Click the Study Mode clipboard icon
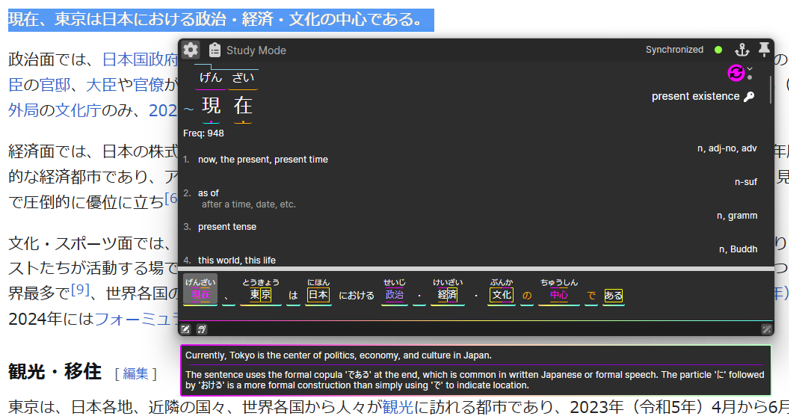The image size is (789, 416). [215, 50]
